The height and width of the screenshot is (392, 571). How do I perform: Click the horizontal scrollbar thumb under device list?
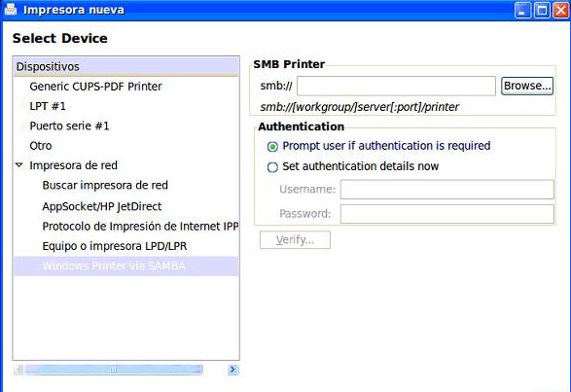(113, 370)
